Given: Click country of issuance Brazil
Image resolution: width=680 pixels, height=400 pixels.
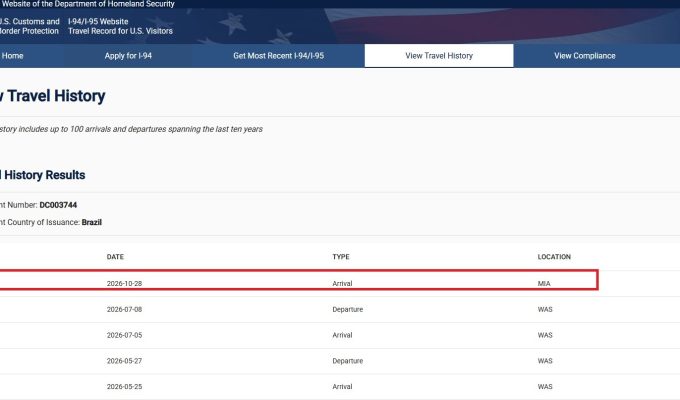Looking at the screenshot, I should point(92,222).
